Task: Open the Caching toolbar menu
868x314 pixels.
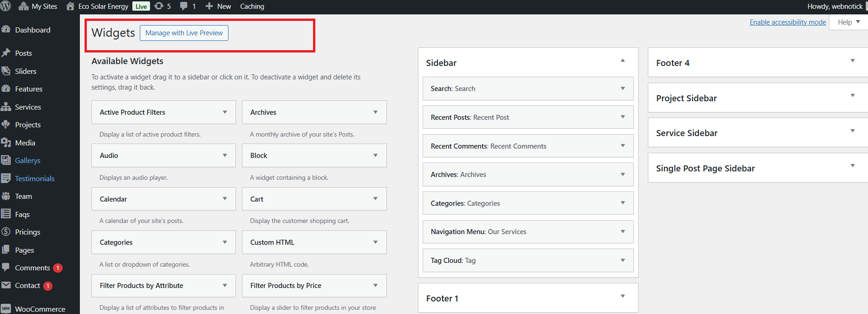Action: (x=252, y=7)
